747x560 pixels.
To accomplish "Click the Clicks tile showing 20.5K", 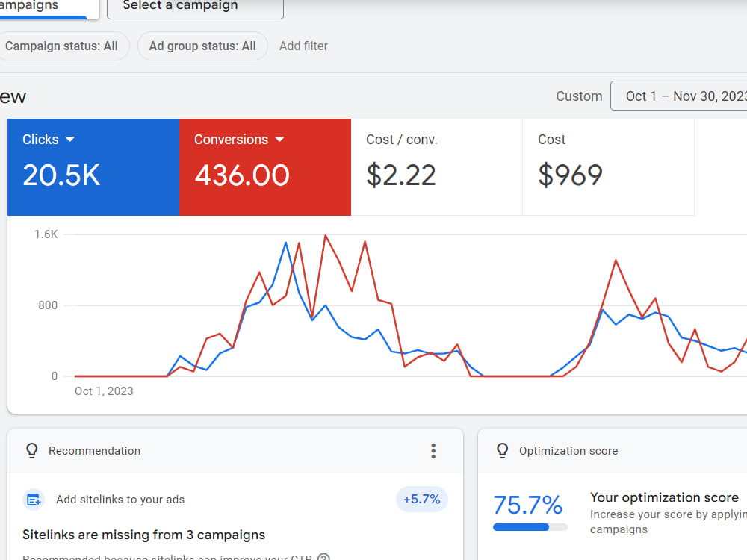I will coord(93,167).
